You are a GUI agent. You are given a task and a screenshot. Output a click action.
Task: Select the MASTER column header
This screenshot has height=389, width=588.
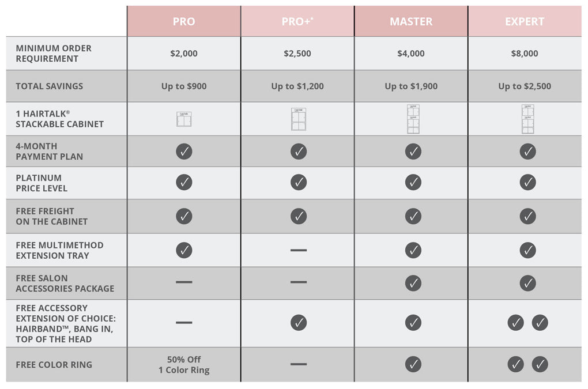411,22
